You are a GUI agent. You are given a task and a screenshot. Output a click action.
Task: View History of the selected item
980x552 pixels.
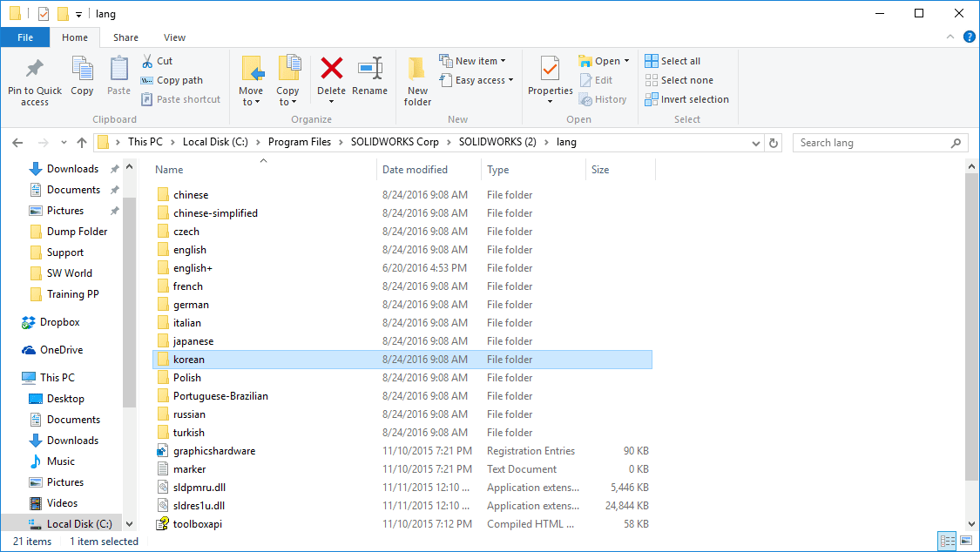604,98
